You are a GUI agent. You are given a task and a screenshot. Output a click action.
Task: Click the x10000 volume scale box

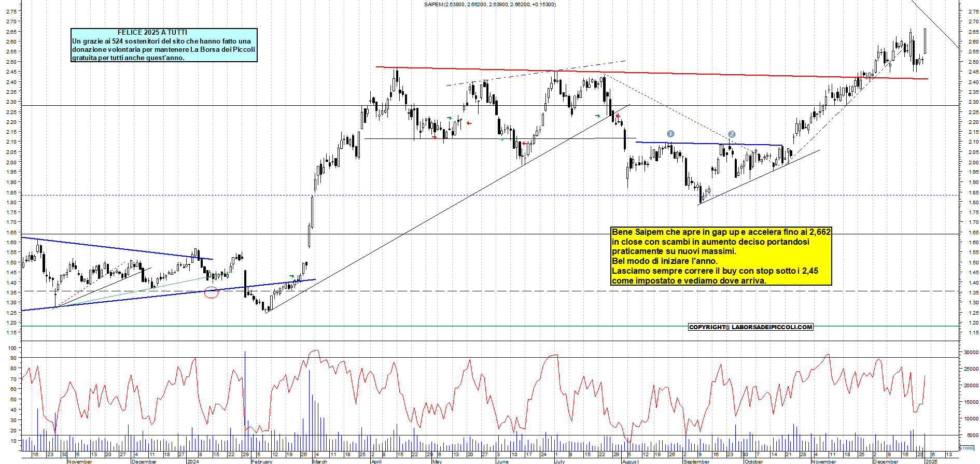(967, 448)
